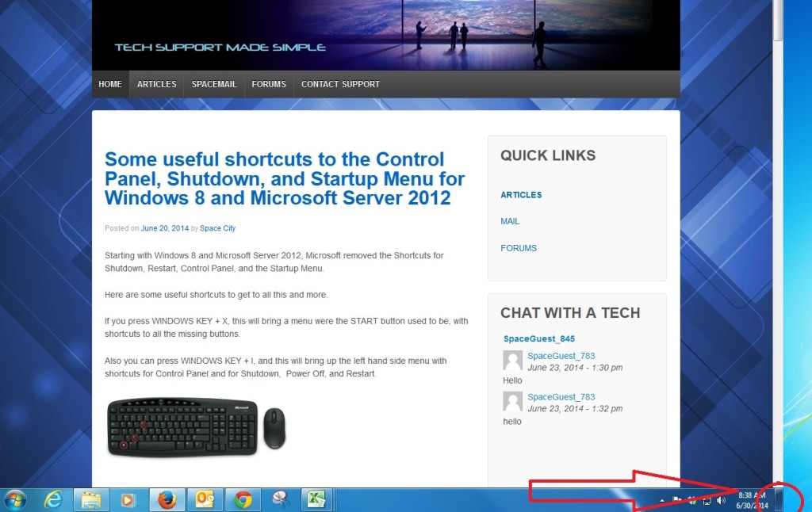Image resolution: width=812 pixels, height=512 pixels.
Task: Go to HOME in the site navigation
Action: (x=110, y=84)
